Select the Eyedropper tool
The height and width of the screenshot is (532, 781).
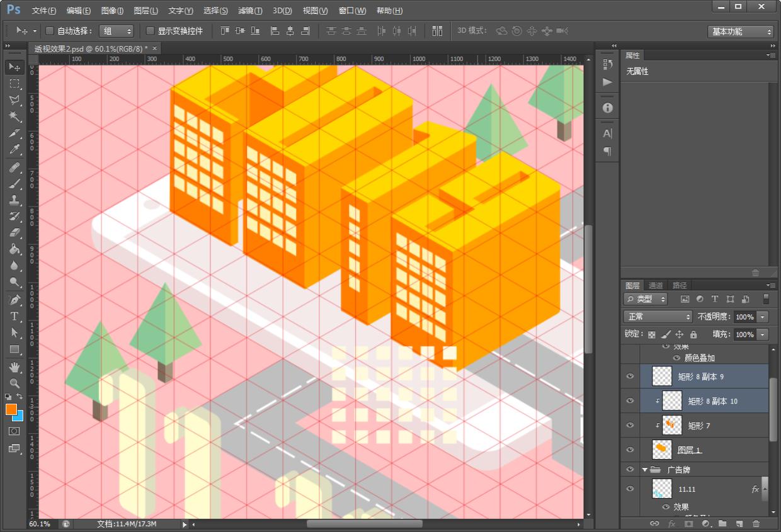pyautogui.click(x=14, y=149)
